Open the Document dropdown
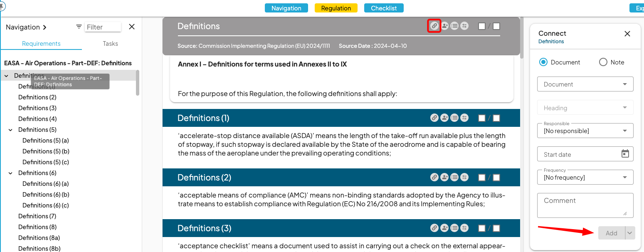644x252 pixels. coord(585,84)
